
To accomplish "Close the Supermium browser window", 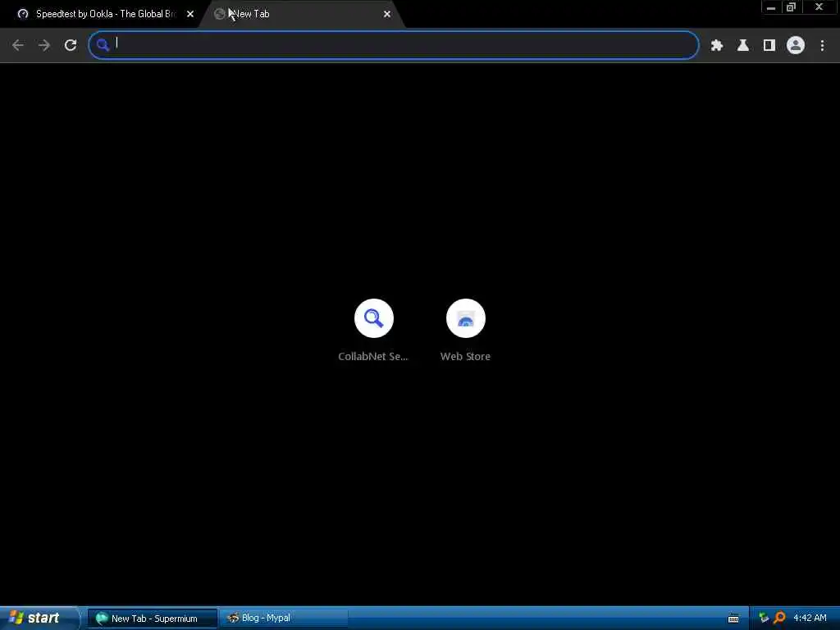I will click(x=819, y=7).
